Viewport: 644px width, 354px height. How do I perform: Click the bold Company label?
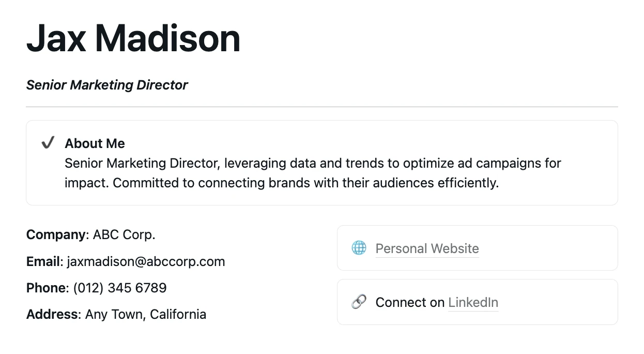click(x=56, y=234)
